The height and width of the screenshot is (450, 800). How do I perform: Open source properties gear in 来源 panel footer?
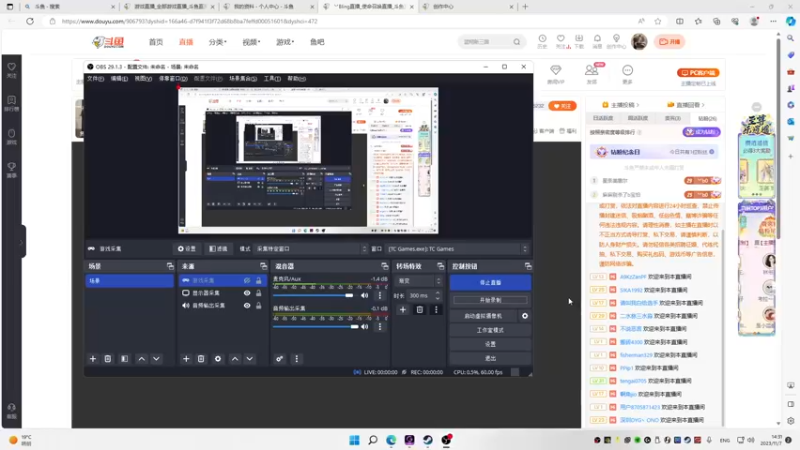[x=218, y=359]
